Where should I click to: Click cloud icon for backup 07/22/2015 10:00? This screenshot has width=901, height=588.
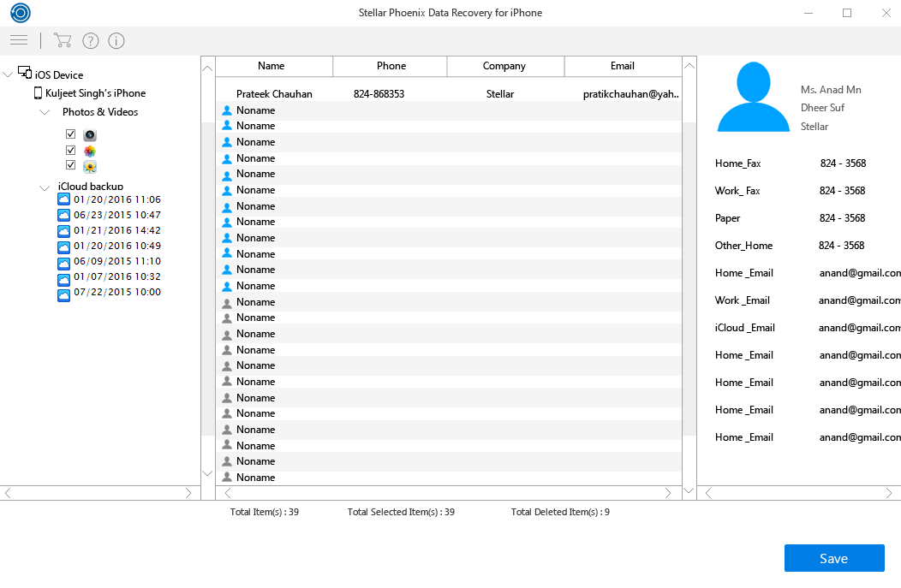tap(63, 294)
